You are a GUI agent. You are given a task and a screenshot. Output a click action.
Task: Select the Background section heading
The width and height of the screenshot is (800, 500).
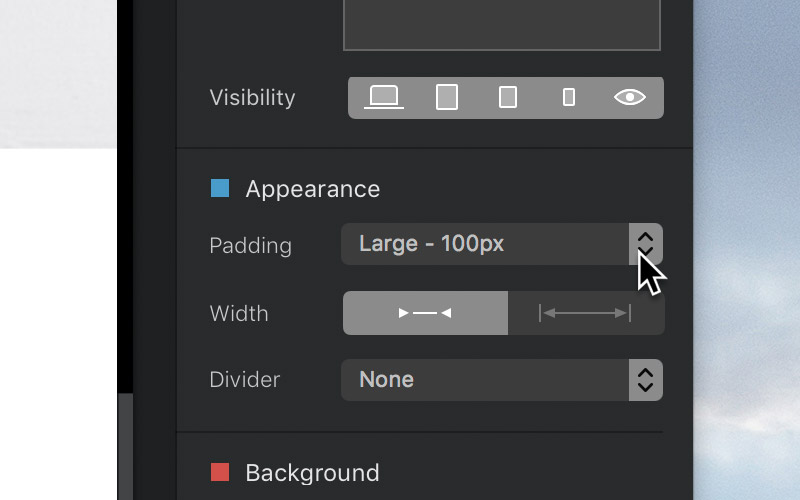point(312,472)
